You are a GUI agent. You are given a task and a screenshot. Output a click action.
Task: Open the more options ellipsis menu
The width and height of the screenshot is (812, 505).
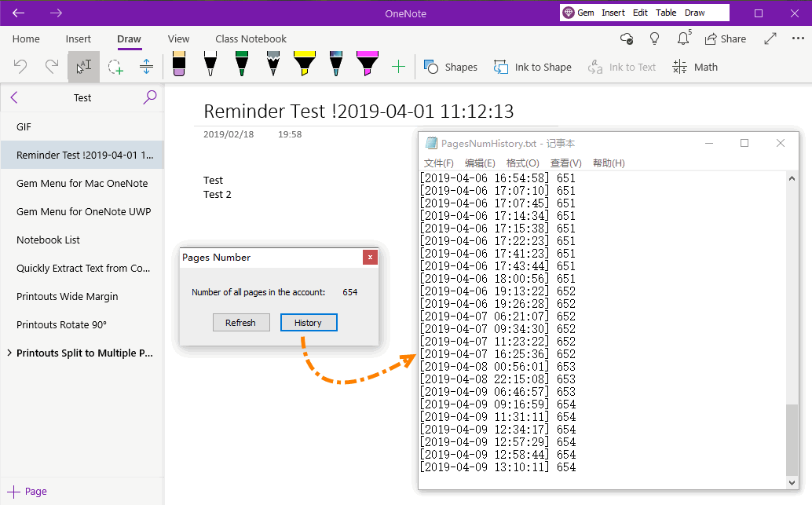pos(798,38)
